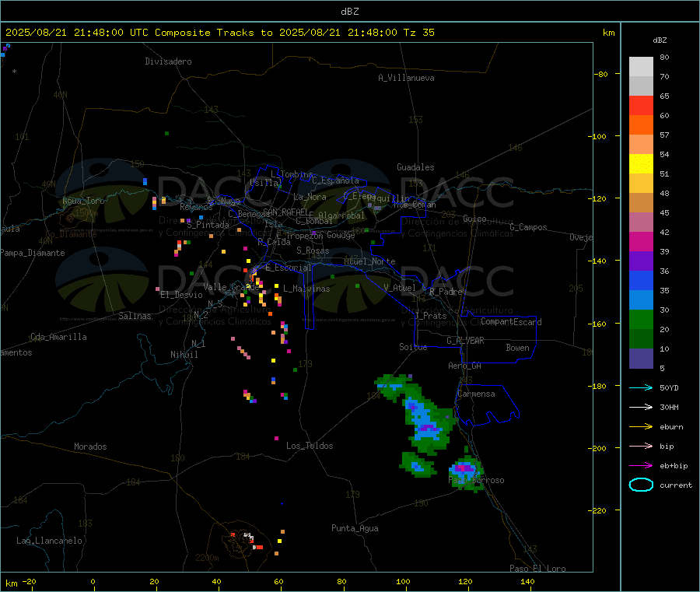Click the C_Campos map label
The width and height of the screenshot is (700, 592).
coord(528,227)
